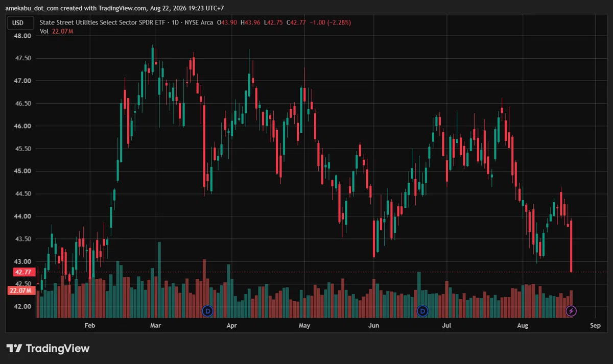The width and height of the screenshot is (613, 364).
Task: Click the 46.50 price axis label
Action: click(x=23, y=104)
